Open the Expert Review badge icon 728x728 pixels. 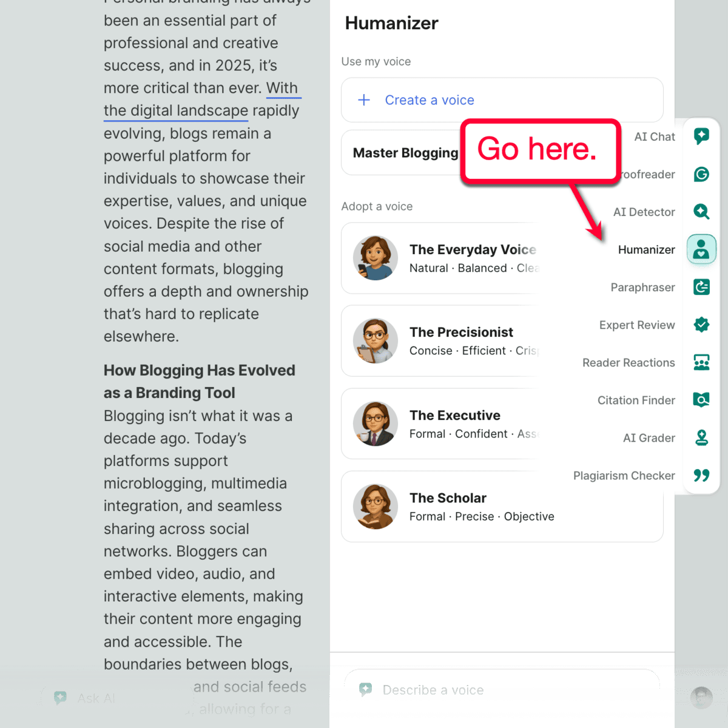[x=701, y=325]
